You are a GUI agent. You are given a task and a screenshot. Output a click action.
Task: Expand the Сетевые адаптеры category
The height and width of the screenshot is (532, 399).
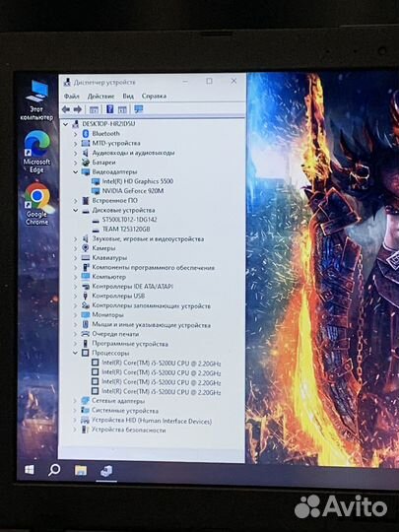pyautogui.click(x=75, y=401)
